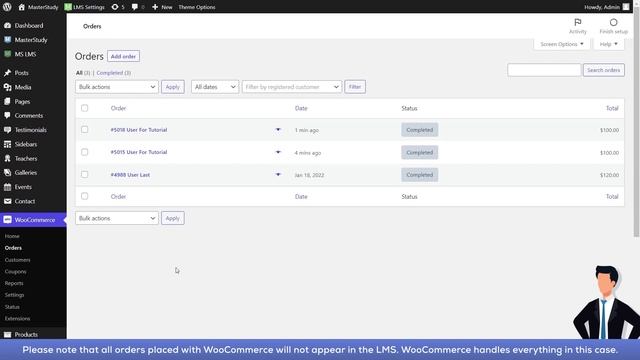Viewport: 640px width, 360px height.
Task: Open Media in the sidebar
Action: coord(22,87)
